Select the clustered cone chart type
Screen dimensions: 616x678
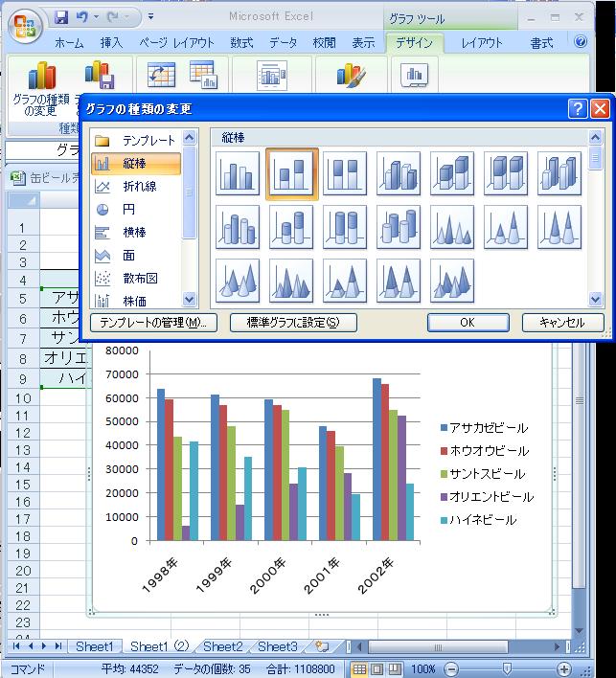point(452,227)
